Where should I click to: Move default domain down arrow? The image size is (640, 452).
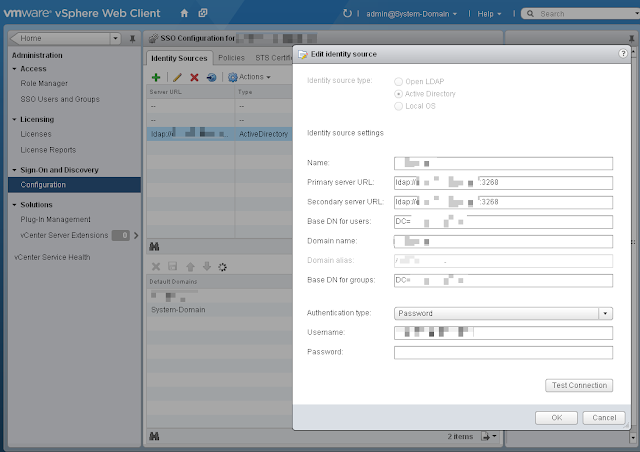[207, 266]
